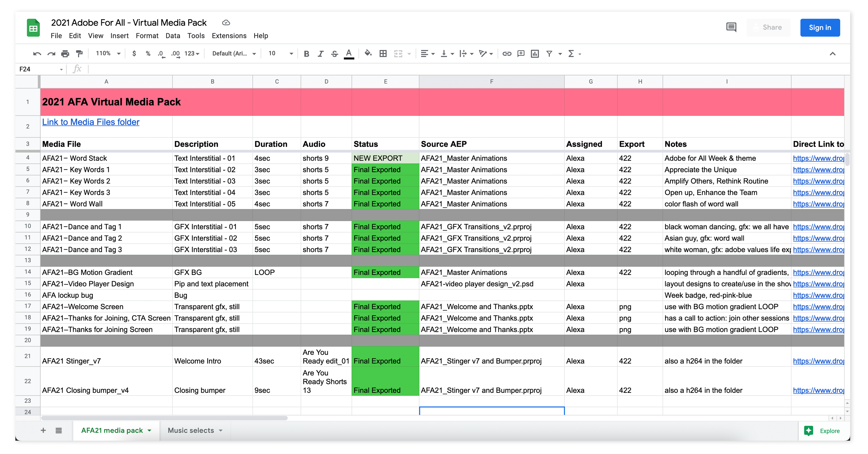Image resolution: width=868 pixels, height=454 pixels.
Task: Open the AFA21 media pack tab menu arrow
Action: click(149, 431)
